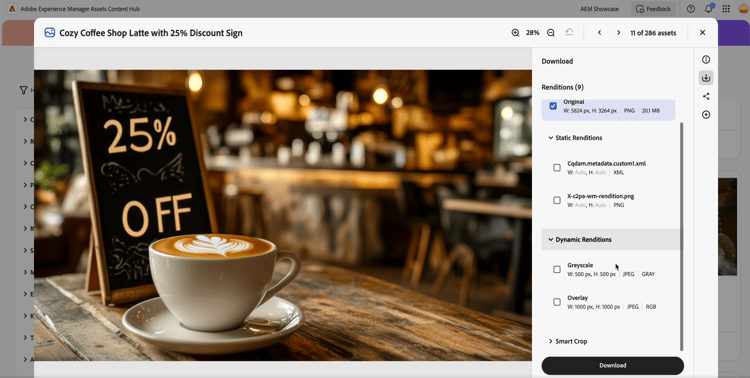Click Adobe Experience Manager Assets Content Hub title
750x378 pixels.
coord(80,9)
